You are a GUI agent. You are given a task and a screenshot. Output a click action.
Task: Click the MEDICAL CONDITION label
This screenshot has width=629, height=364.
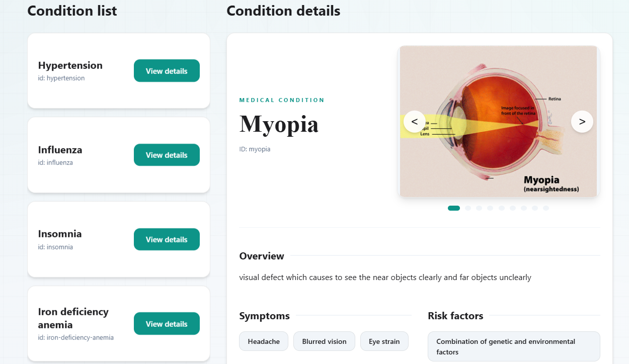(x=282, y=100)
